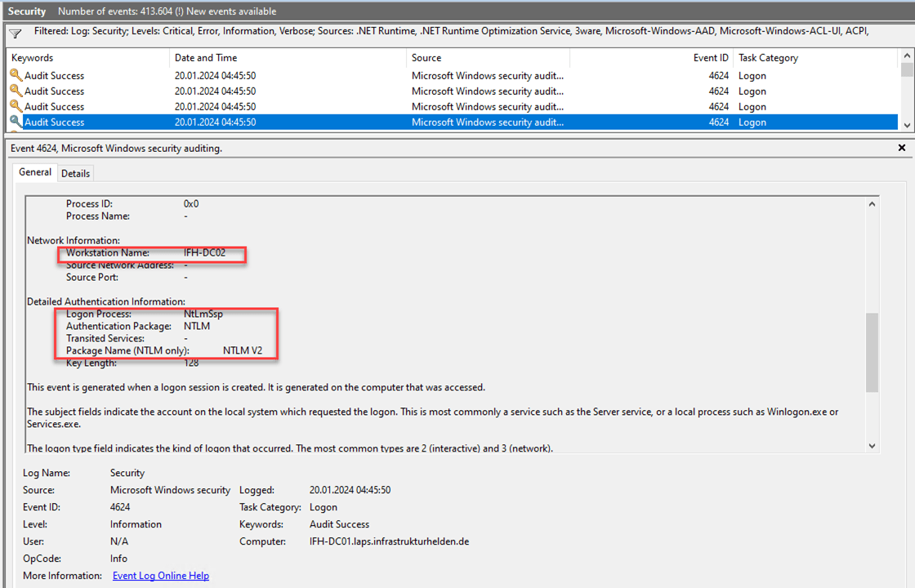Sort by Event ID column header
This screenshot has height=588, width=915.
(651, 58)
